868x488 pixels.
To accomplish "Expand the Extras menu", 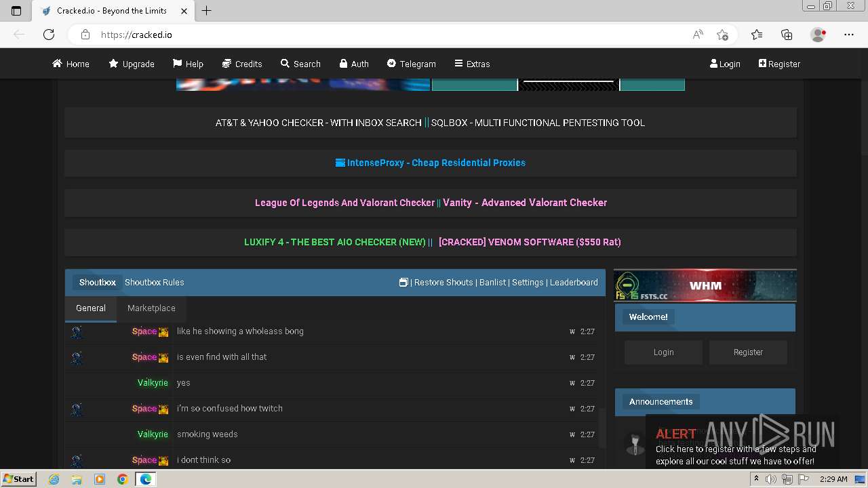I will pyautogui.click(x=472, y=64).
